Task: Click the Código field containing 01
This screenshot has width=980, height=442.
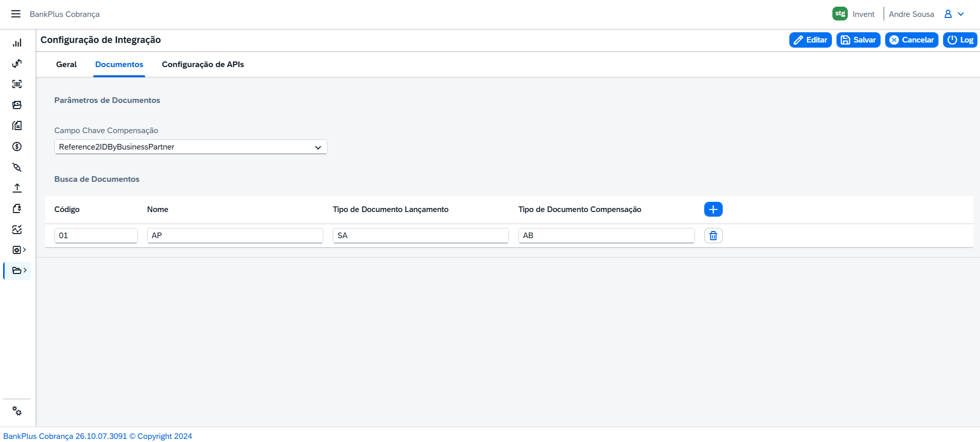Action: coord(96,236)
